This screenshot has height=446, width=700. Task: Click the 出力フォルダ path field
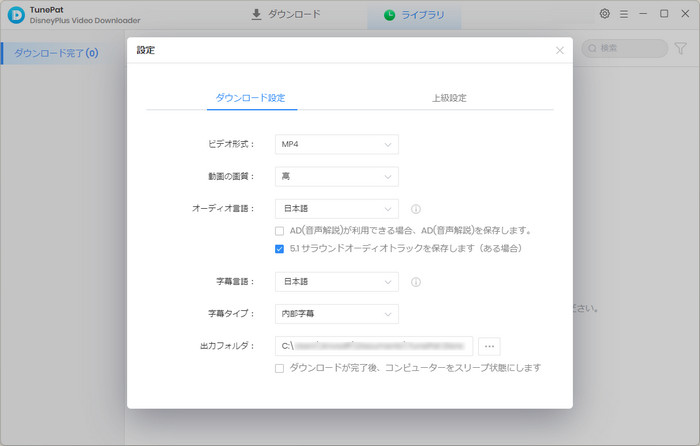click(x=374, y=346)
